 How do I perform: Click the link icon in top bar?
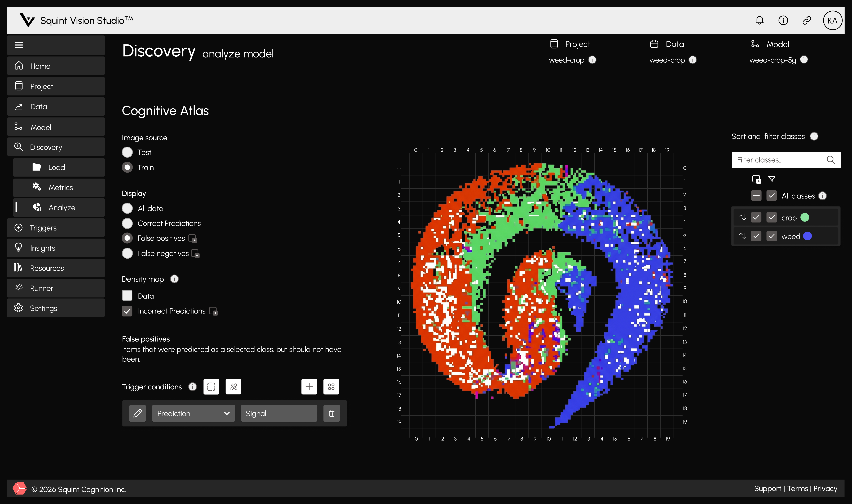click(807, 20)
